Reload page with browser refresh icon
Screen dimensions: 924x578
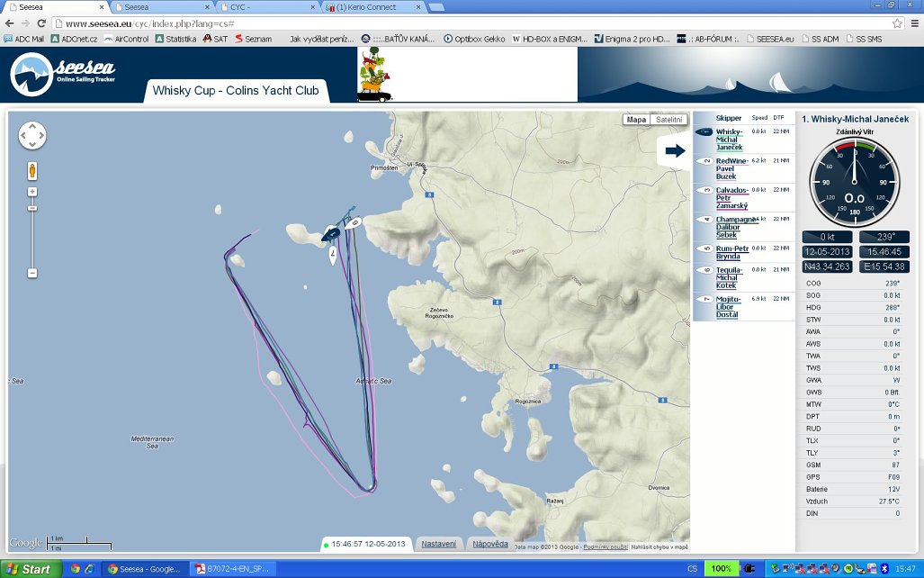tap(41, 23)
